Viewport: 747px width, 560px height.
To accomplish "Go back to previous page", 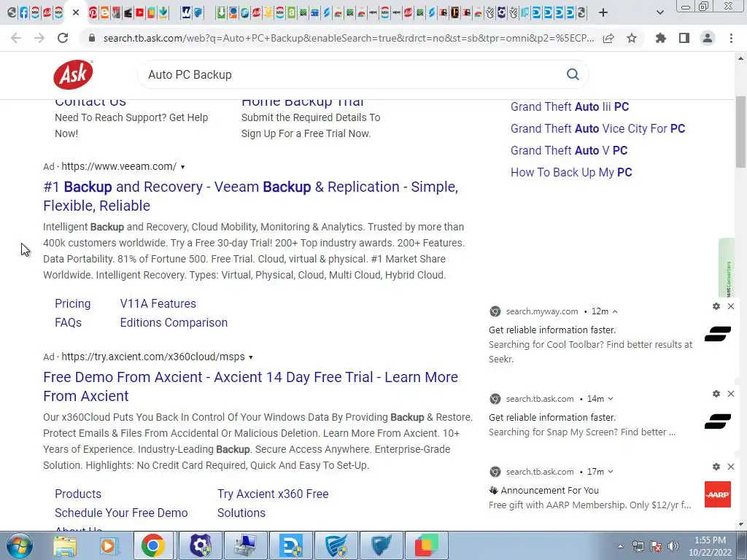I will pos(16,38).
